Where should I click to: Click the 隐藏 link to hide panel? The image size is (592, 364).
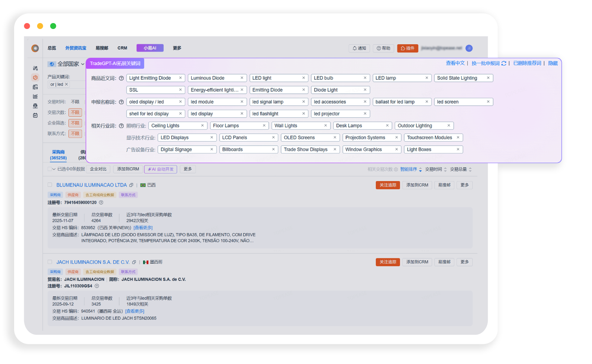553,64
